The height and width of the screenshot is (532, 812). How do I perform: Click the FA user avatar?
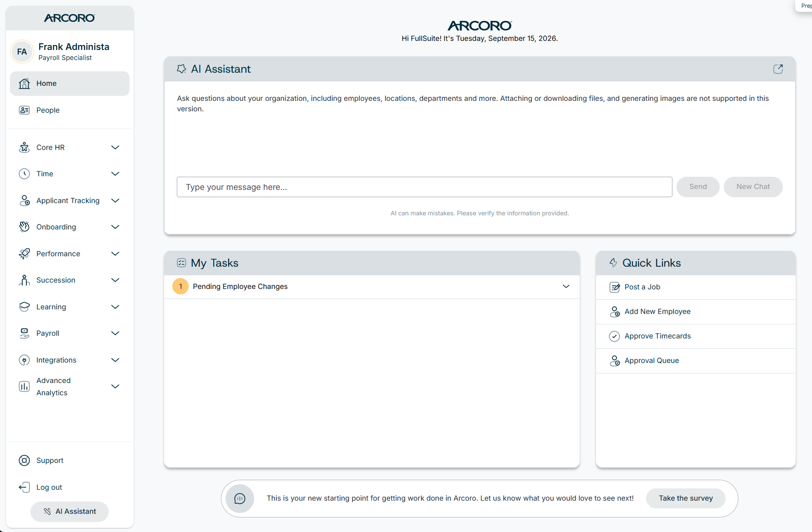[x=22, y=52]
